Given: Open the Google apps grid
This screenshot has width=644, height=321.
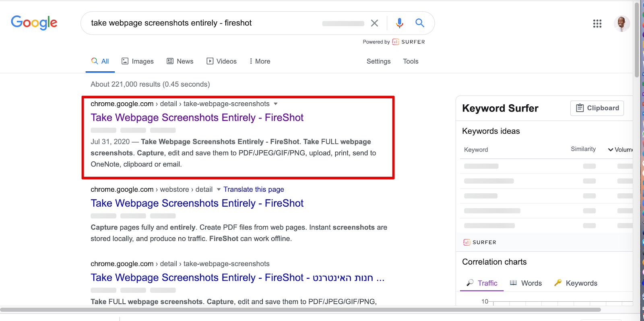Looking at the screenshot, I should pyautogui.click(x=597, y=24).
